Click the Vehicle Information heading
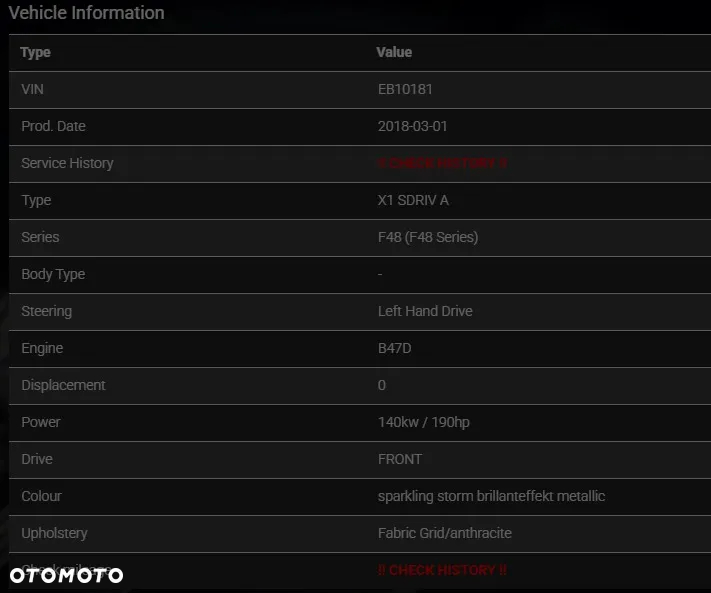The height and width of the screenshot is (593, 711). tap(87, 13)
